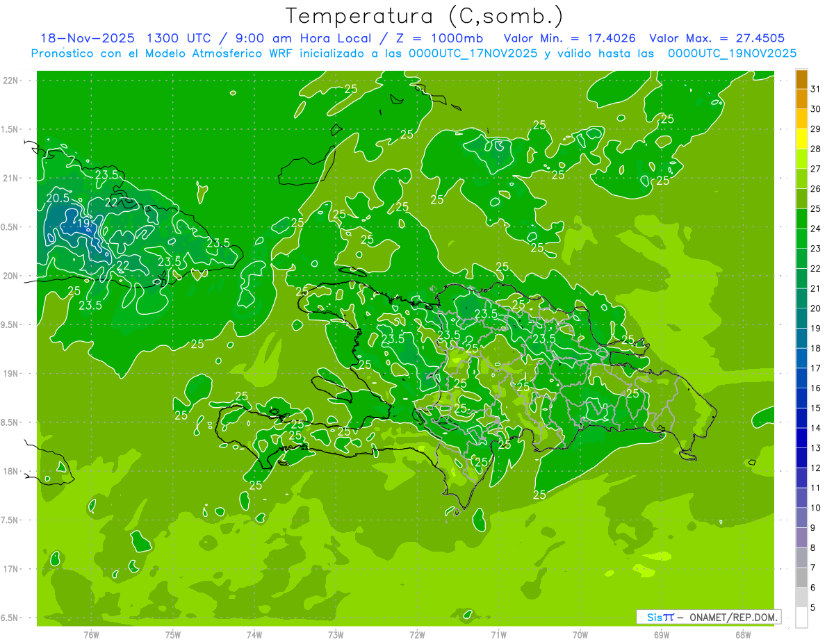Click the "17N" latitude axis label
This screenshot has height=644, width=834.
[10, 569]
